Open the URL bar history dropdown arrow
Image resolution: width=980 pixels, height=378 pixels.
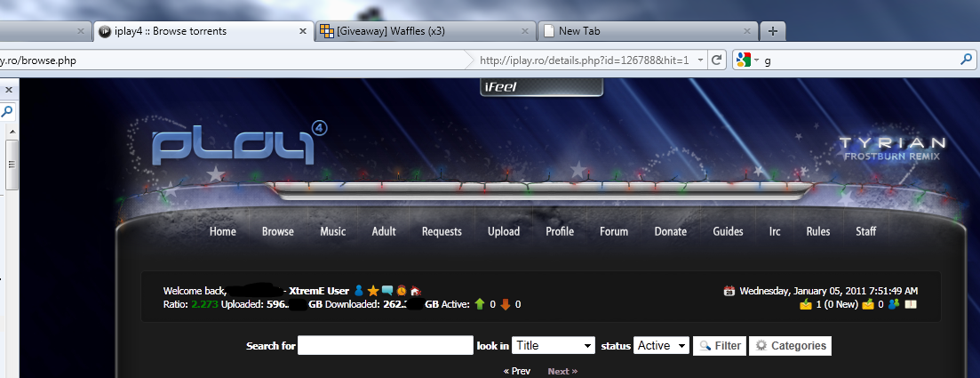[x=701, y=60]
